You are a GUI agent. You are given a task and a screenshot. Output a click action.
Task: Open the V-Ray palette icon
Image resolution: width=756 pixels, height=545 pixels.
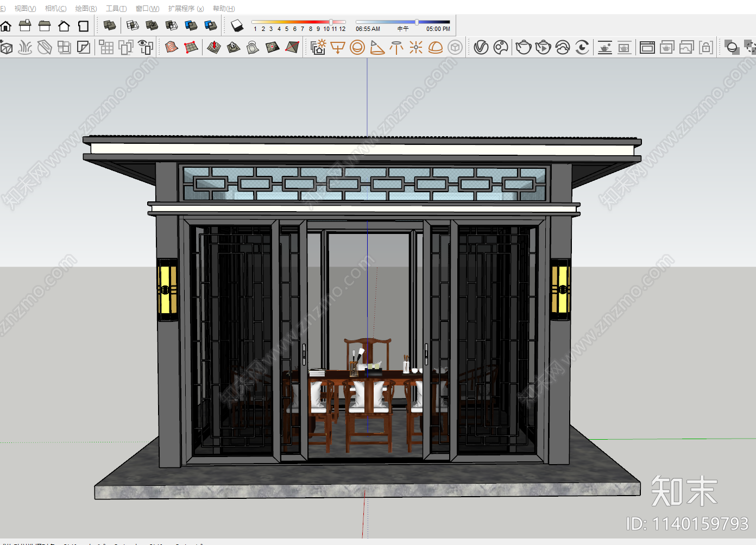[501, 48]
